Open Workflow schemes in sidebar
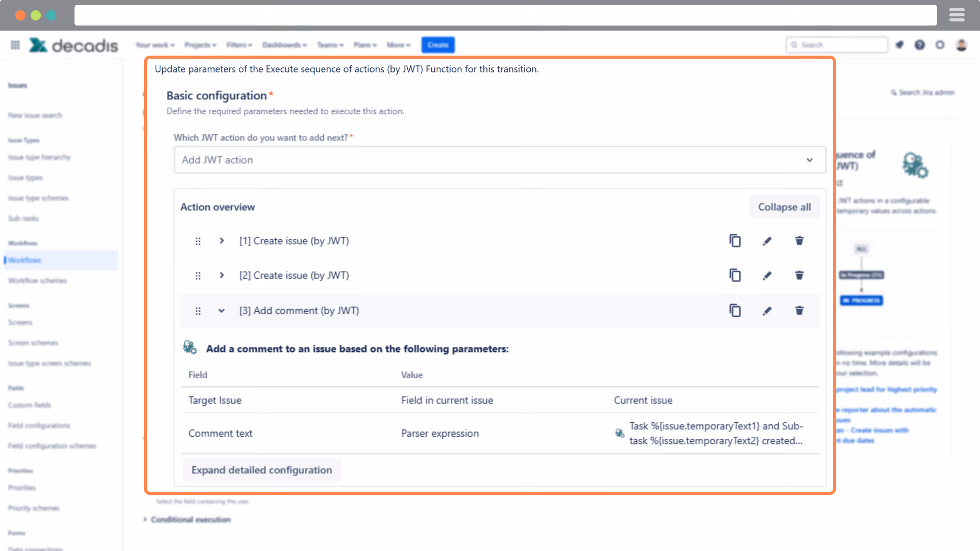Screen dimensions: 980x551 pos(38,281)
